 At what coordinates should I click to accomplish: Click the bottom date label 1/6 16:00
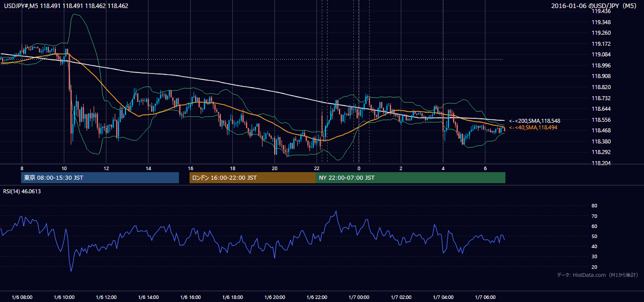pyautogui.click(x=190, y=297)
